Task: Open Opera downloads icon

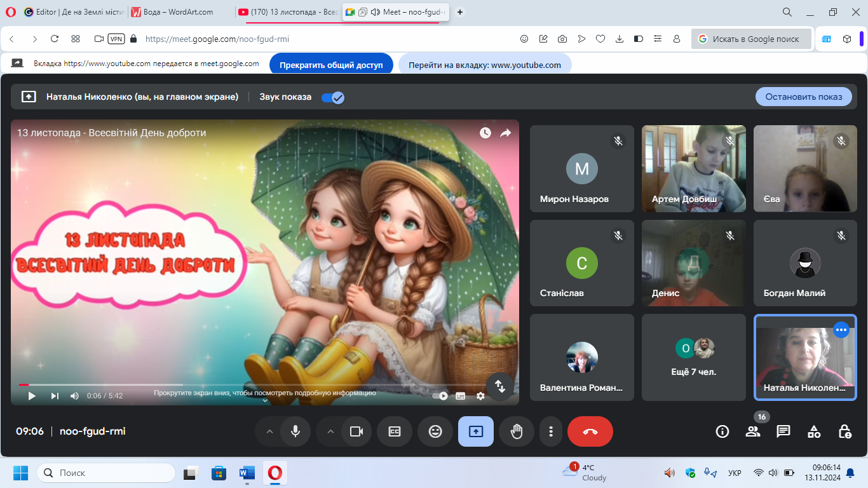Action: click(620, 39)
